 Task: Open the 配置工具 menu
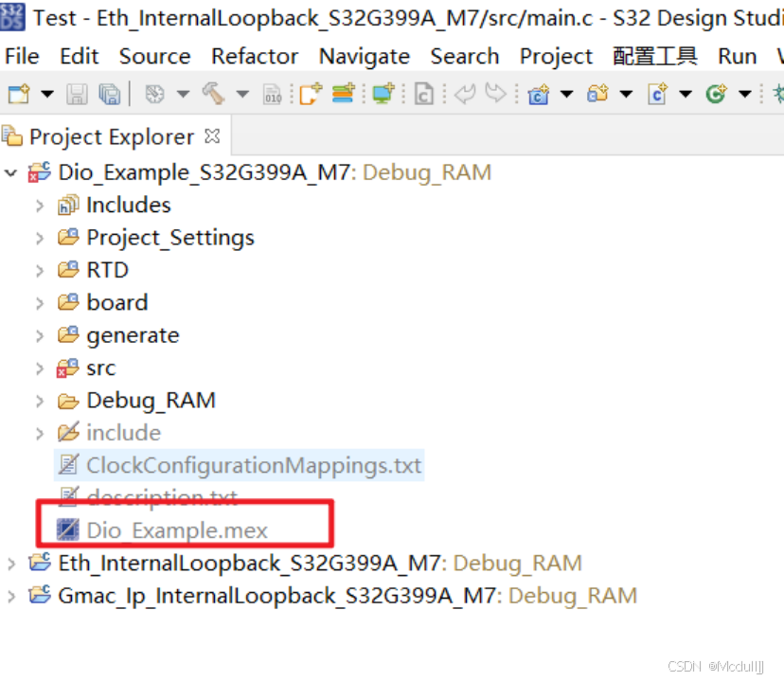click(654, 56)
